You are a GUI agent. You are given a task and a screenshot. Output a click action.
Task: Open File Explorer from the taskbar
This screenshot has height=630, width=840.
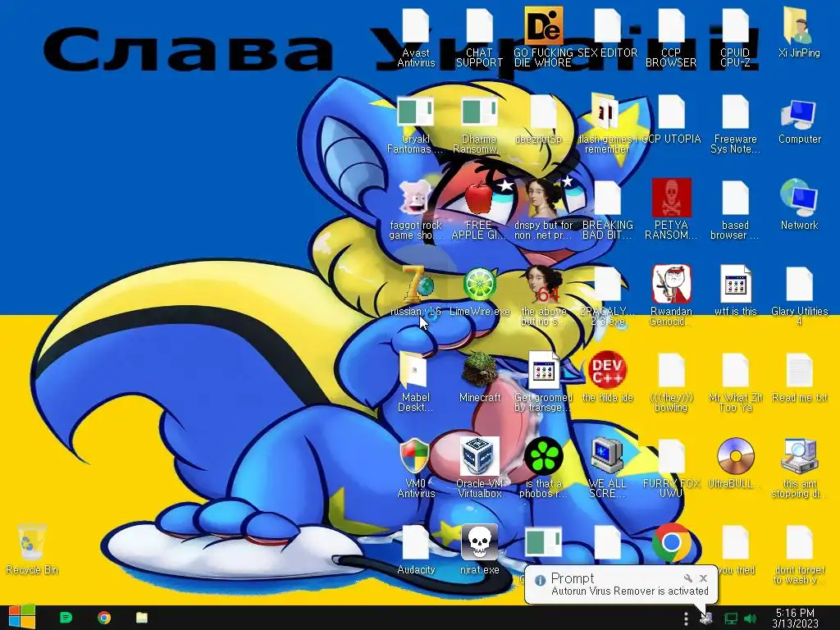coord(141,618)
